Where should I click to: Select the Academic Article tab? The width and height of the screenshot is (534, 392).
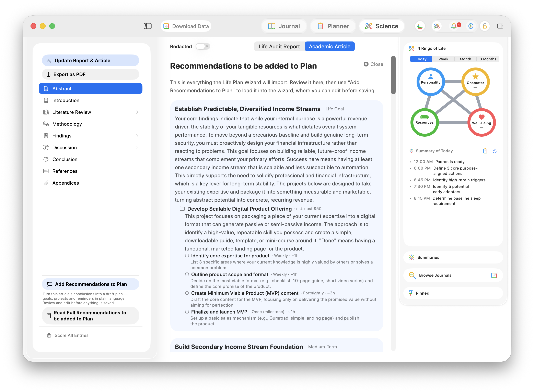(329, 47)
